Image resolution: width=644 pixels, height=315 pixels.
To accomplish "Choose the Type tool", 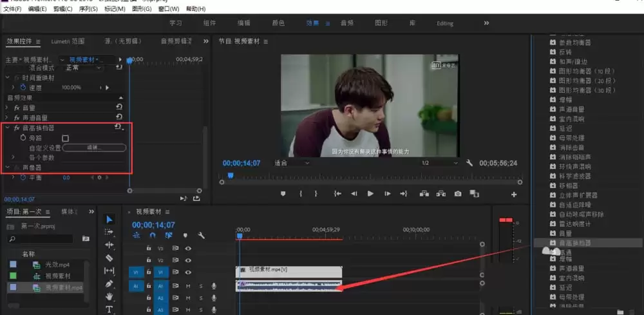I will pos(109,309).
